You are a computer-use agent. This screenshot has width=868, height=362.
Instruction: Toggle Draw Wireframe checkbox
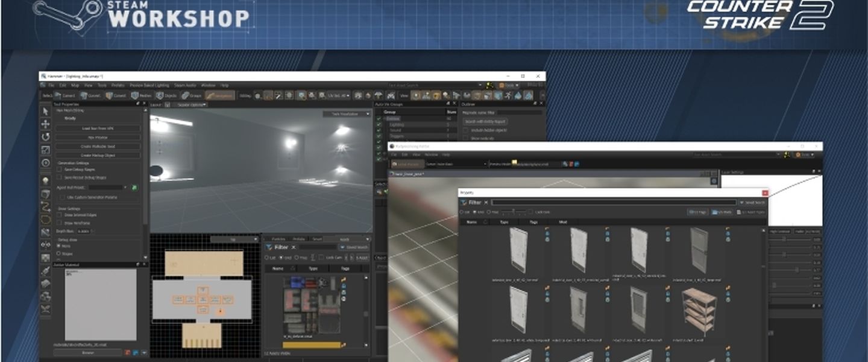[59, 223]
